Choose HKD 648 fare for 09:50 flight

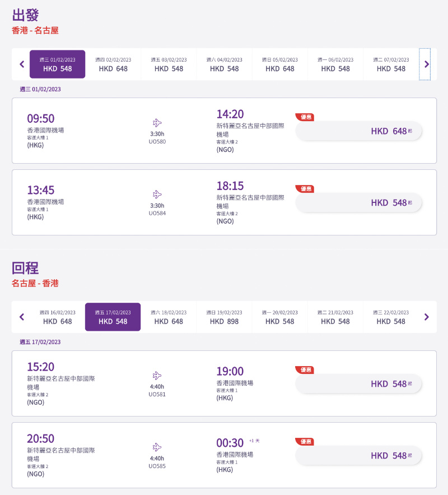[358, 131]
